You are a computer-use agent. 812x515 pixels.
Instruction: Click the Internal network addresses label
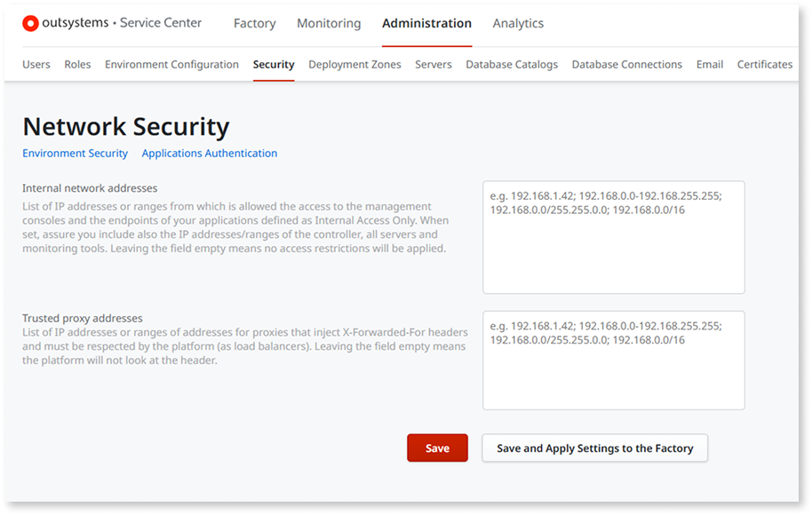click(90, 188)
